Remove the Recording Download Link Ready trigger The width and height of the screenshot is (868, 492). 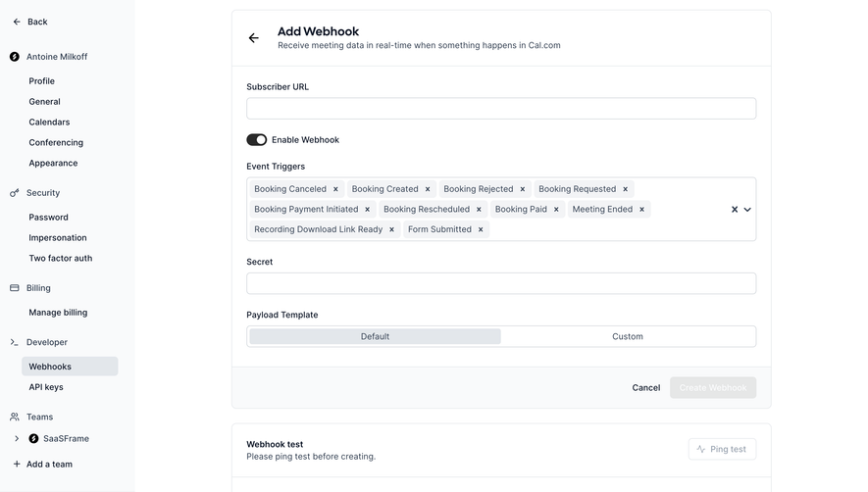click(x=391, y=229)
